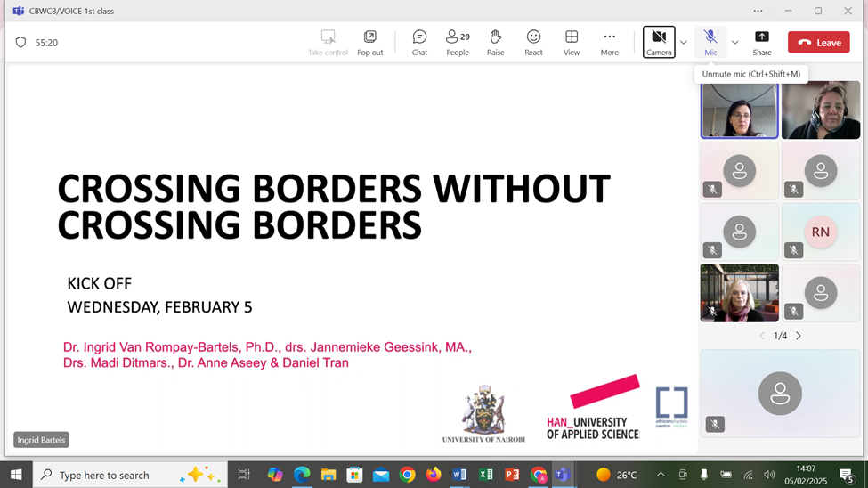This screenshot has height=488, width=868.
Task: Open the React emoji menu
Action: click(x=533, y=42)
